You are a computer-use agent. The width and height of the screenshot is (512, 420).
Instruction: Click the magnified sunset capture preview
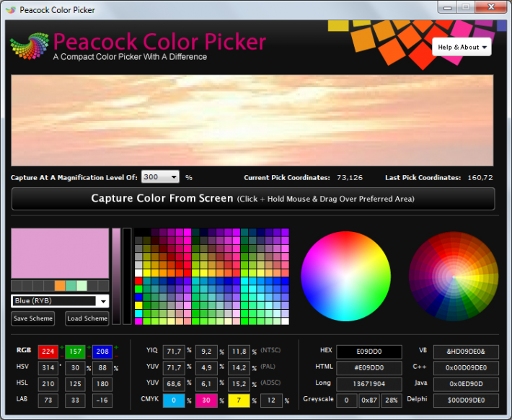252,120
